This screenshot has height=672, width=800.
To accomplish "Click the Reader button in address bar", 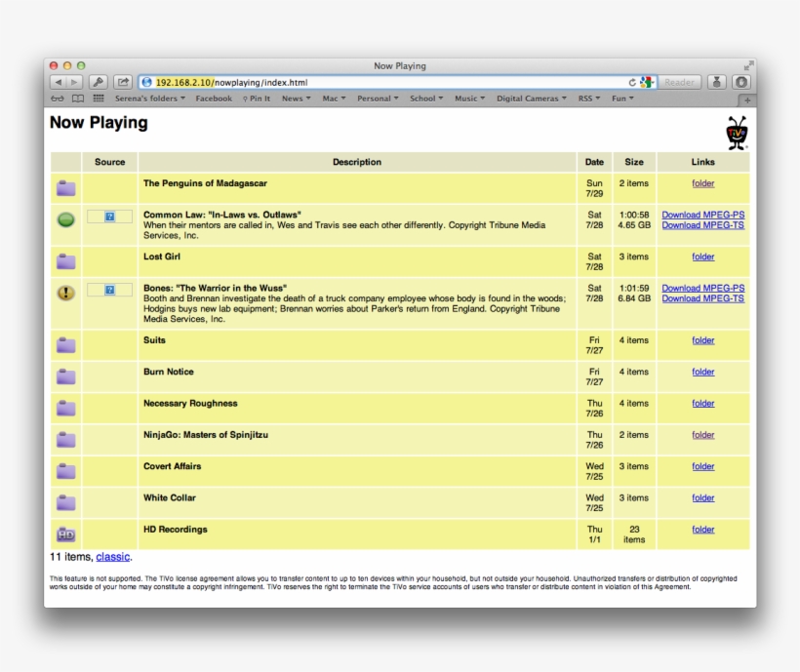I will click(x=680, y=83).
